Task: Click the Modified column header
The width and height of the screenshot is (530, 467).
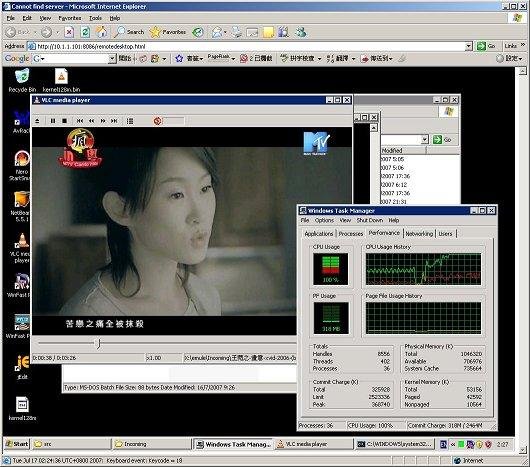Action: [403, 151]
